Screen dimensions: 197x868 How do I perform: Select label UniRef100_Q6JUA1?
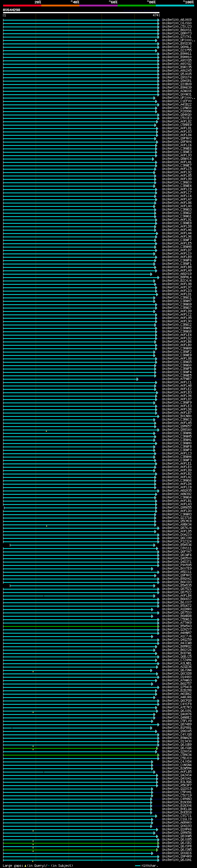pyautogui.click(x=177, y=860)
